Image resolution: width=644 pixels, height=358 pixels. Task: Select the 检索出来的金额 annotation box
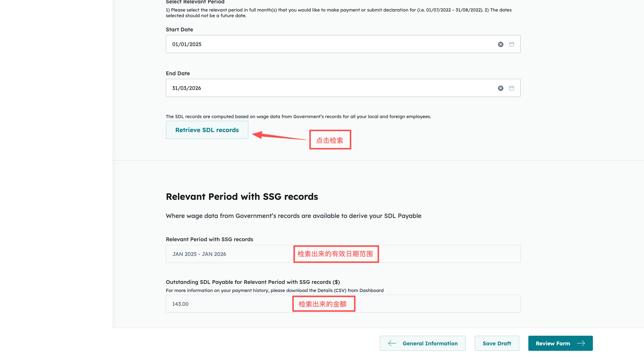tap(324, 304)
